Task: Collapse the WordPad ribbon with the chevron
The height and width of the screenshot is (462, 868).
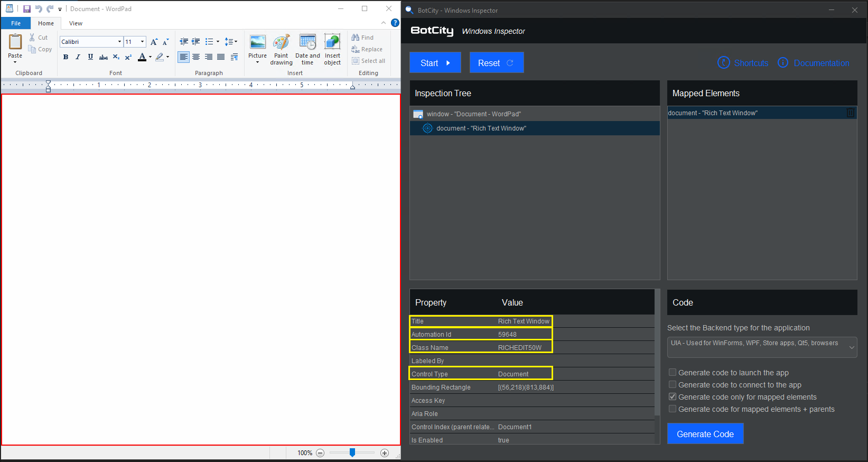Action: (384, 23)
